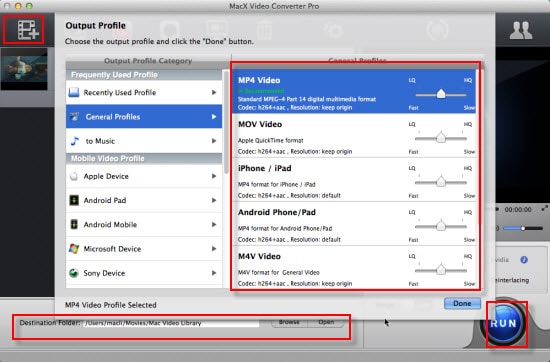
Task: Click the Microsoft Device Windows icon
Action: coord(74,249)
